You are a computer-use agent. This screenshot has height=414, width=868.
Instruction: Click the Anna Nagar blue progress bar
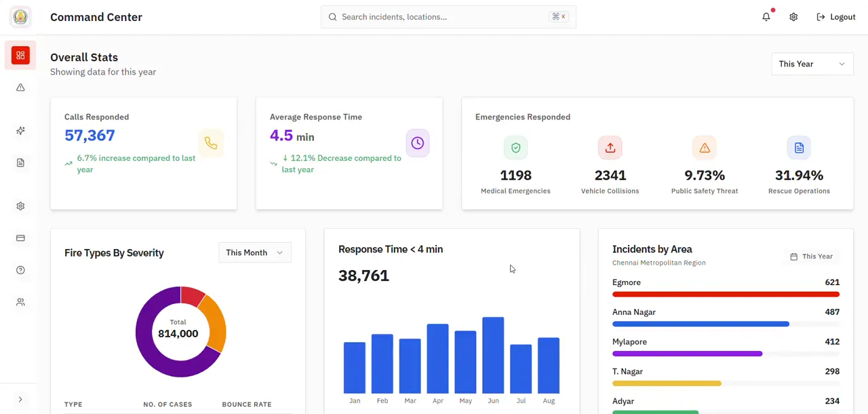[701, 324]
